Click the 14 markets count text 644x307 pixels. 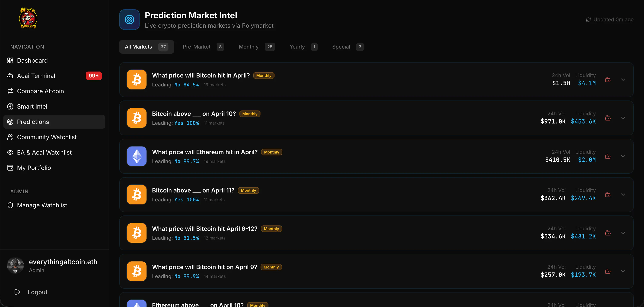coord(215,276)
